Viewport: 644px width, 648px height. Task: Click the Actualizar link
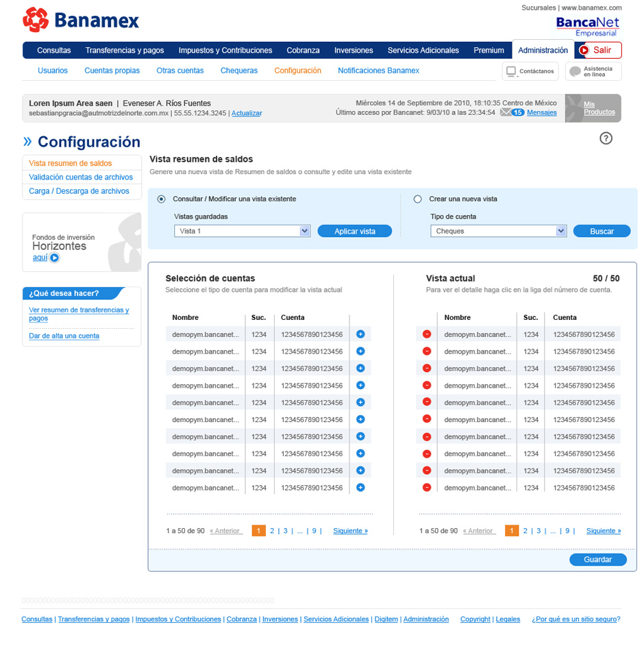point(247,113)
